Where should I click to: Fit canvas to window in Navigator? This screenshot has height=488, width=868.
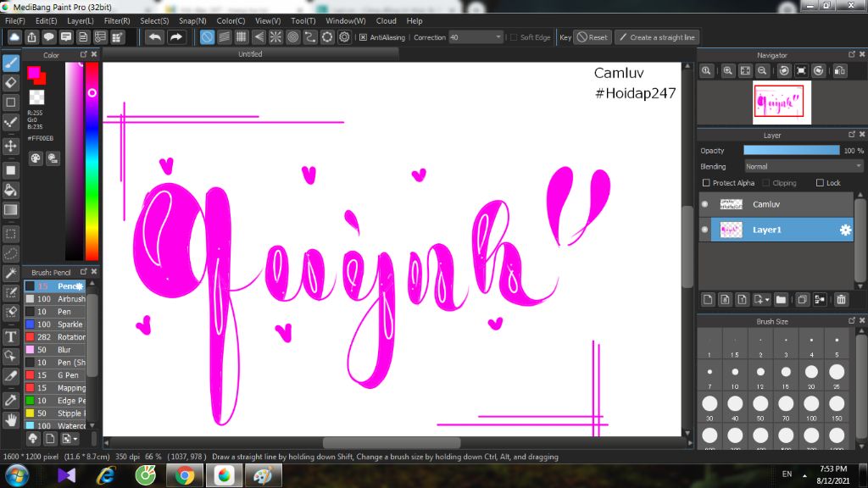[745, 71]
